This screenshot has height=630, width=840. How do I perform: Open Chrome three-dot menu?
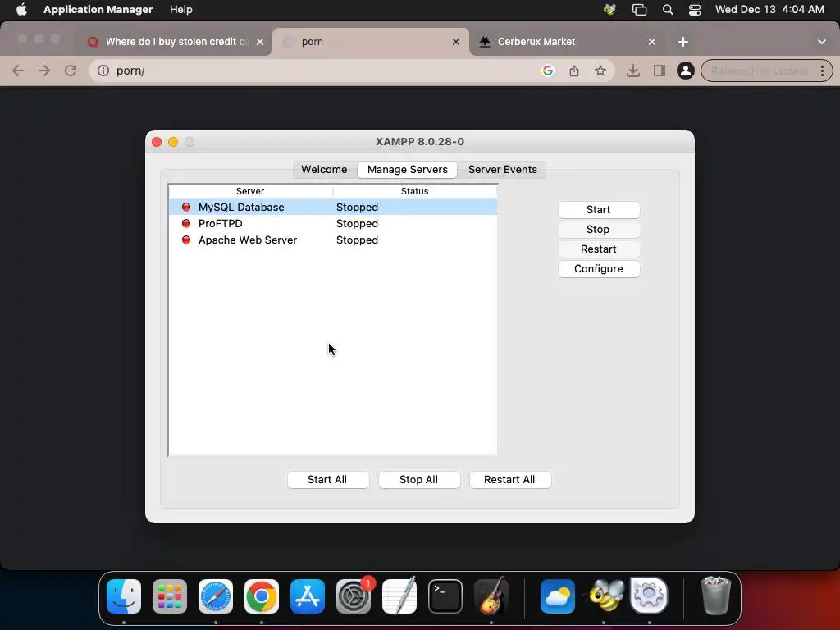click(822, 71)
